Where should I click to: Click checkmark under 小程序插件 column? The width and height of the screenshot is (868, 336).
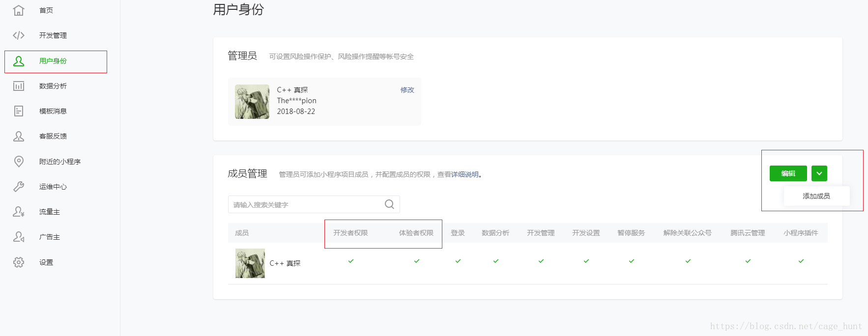(x=801, y=261)
